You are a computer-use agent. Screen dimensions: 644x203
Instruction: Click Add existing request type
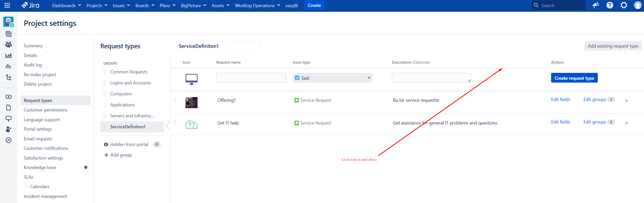point(613,46)
